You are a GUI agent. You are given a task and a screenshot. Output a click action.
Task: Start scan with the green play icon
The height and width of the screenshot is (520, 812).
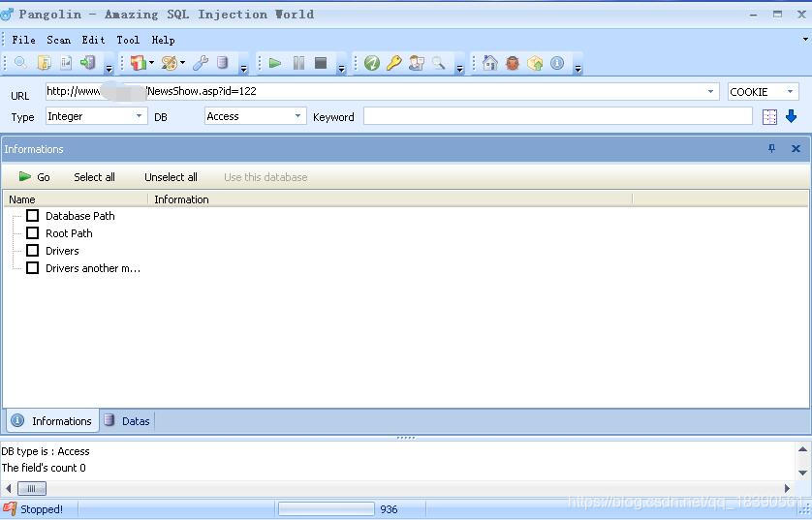pyautogui.click(x=275, y=63)
